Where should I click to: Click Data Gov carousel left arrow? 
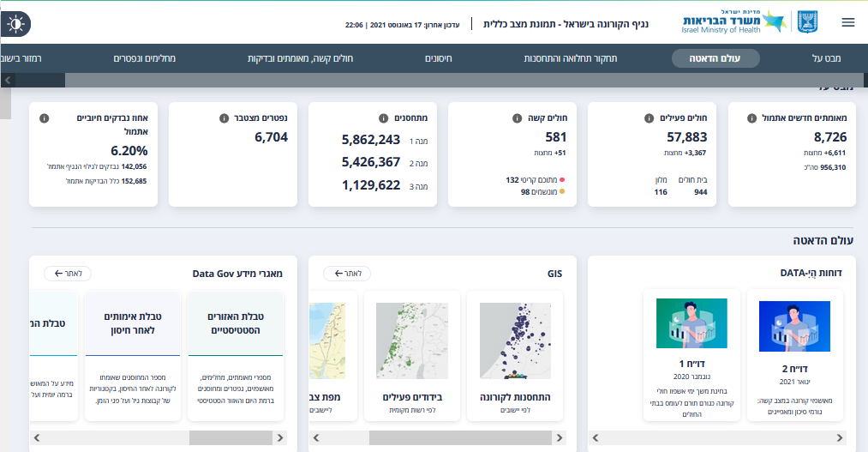[37, 437]
